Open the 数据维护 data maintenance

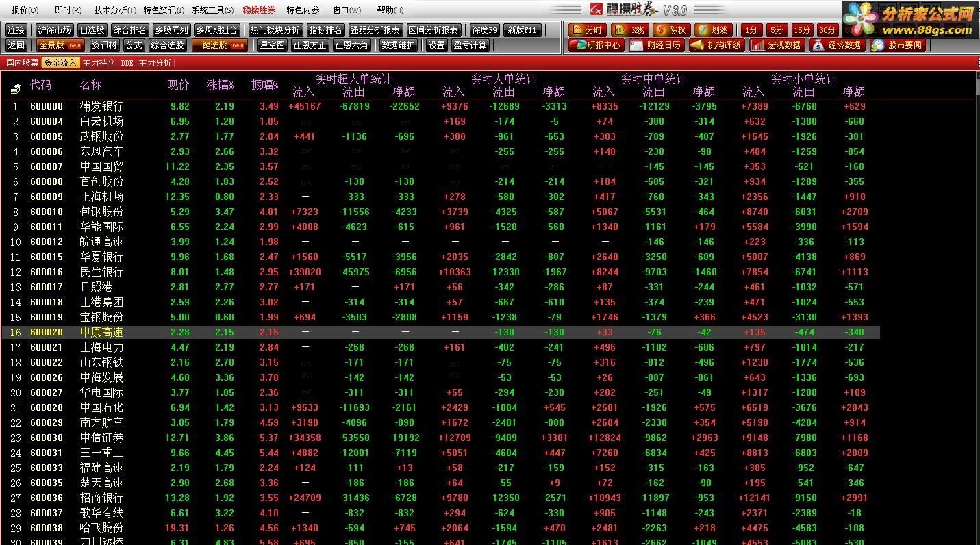398,45
